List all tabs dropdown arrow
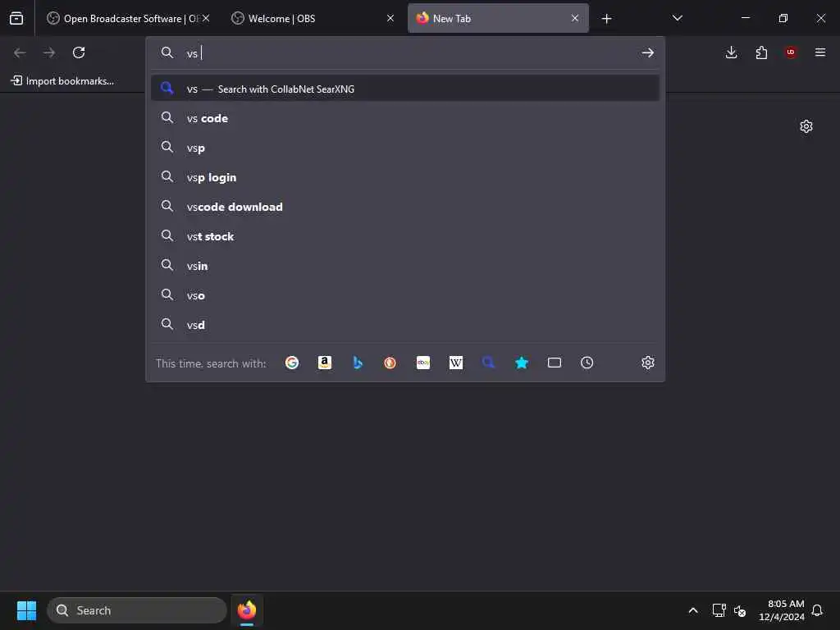This screenshot has height=630, width=840. click(x=677, y=18)
